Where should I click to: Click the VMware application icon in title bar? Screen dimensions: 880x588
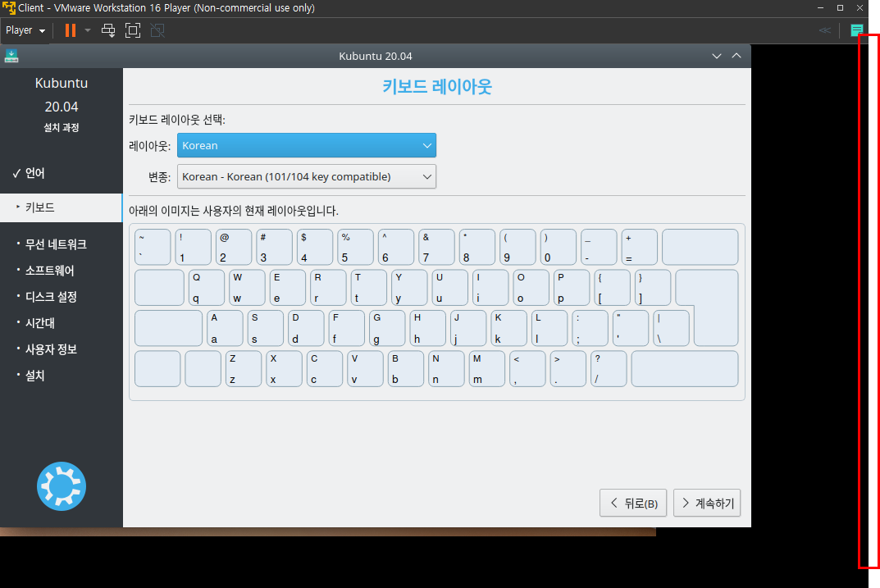[x=9, y=8]
